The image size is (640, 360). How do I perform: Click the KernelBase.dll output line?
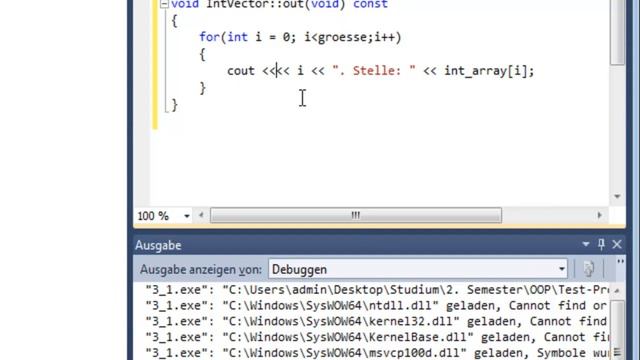tap(377, 337)
